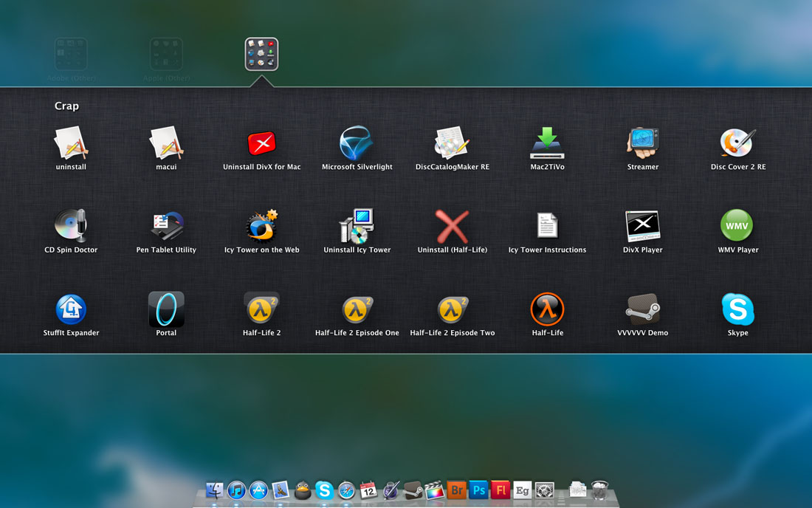Open Adobe Bridge in the Dock

tap(456, 490)
